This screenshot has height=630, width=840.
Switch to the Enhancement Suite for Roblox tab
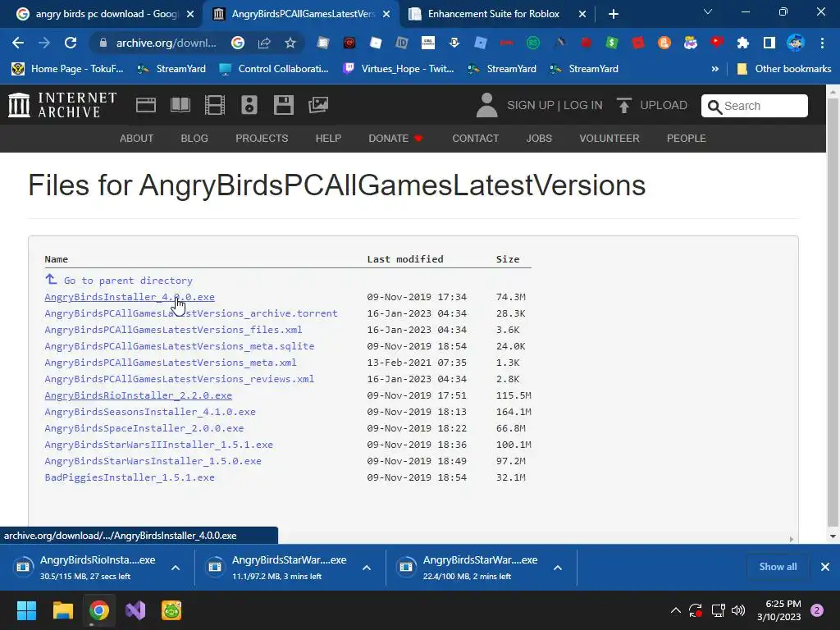[497, 14]
